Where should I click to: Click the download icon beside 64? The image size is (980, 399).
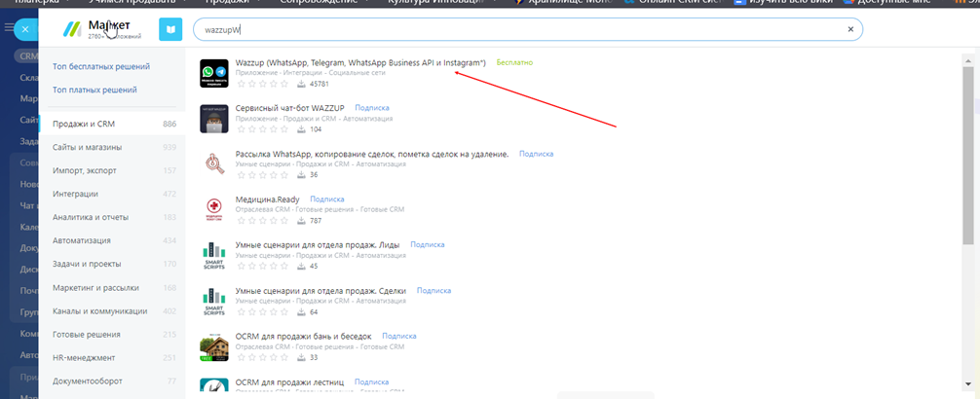pyautogui.click(x=301, y=311)
